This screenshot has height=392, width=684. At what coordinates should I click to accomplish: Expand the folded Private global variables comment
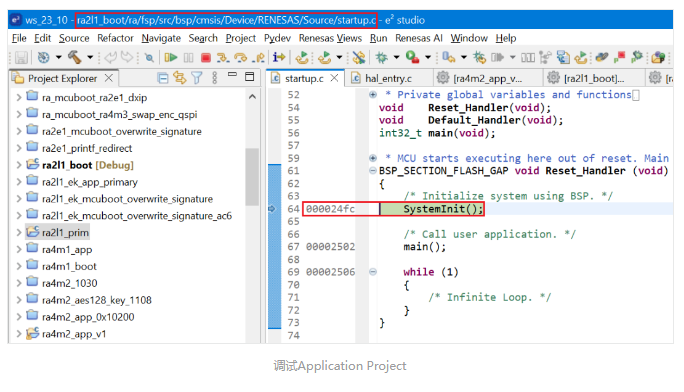pos(373,95)
